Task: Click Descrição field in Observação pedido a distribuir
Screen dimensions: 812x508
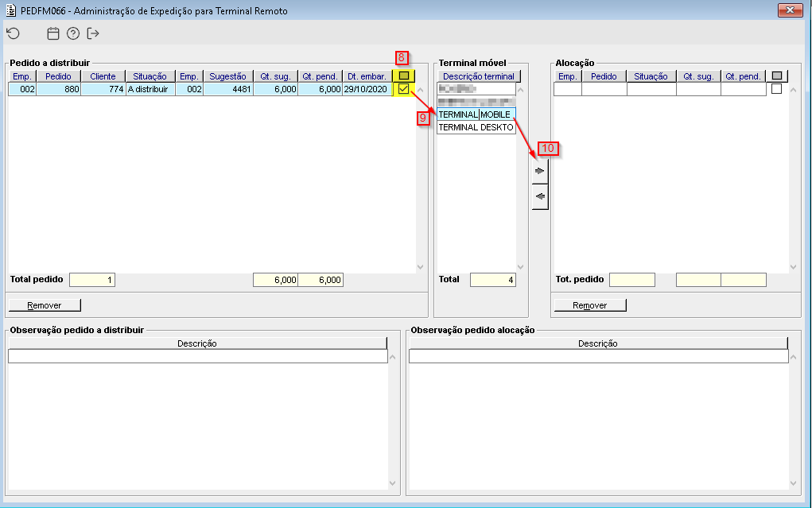Action: (198, 356)
